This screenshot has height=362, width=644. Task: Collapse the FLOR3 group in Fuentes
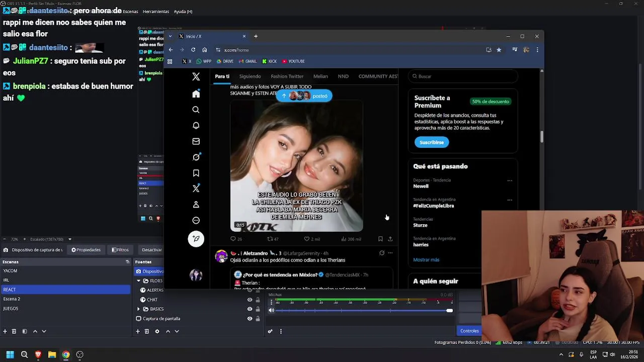pos(138,281)
